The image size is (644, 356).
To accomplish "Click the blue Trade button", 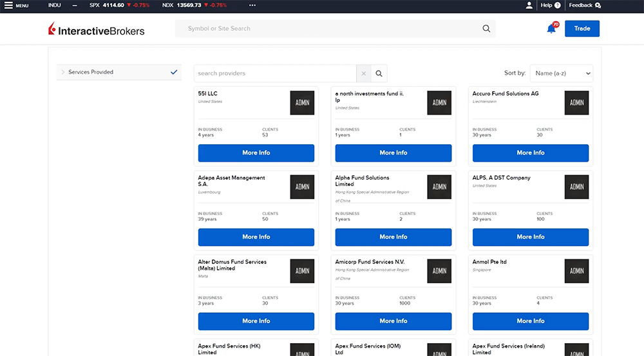I will (x=582, y=28).
